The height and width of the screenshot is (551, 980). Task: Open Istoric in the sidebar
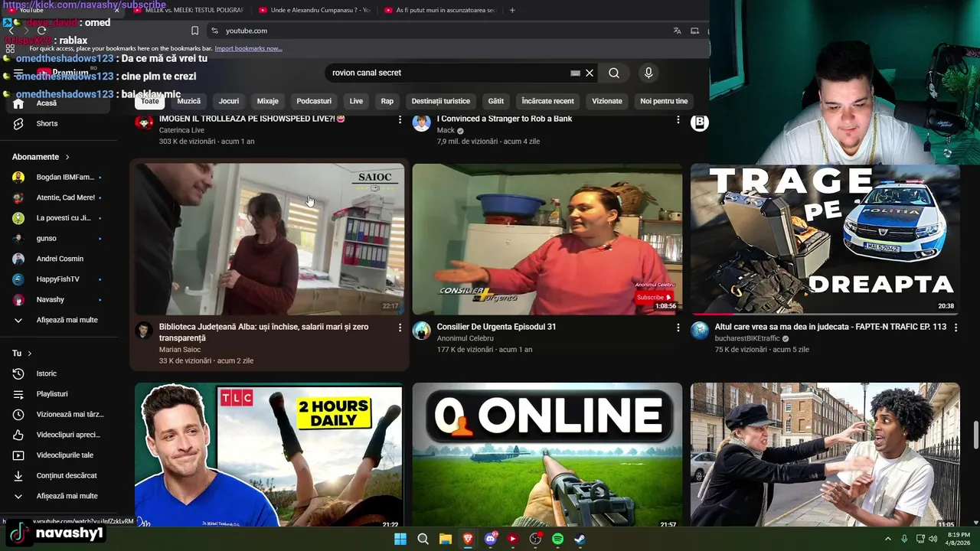coord(59,373)
